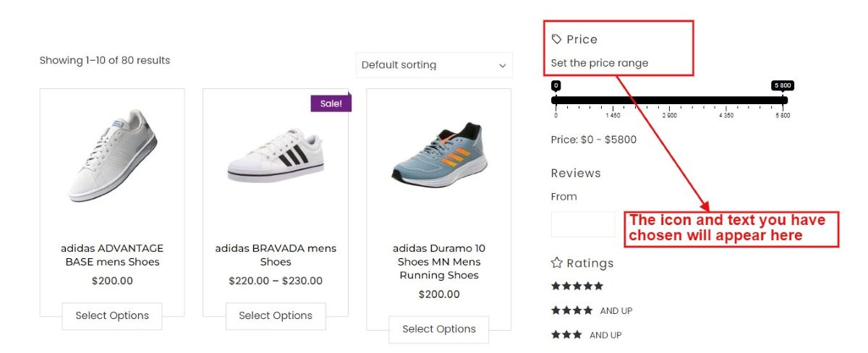868x353 pixels.
Task: Click the chevron arrow in sorting dropdown
Action: 503,66
